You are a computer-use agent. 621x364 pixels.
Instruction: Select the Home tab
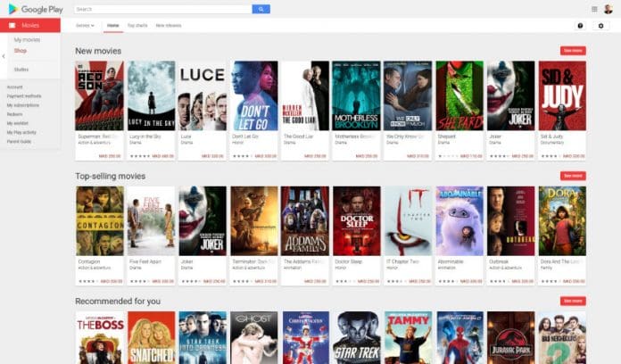pos(112,26)
